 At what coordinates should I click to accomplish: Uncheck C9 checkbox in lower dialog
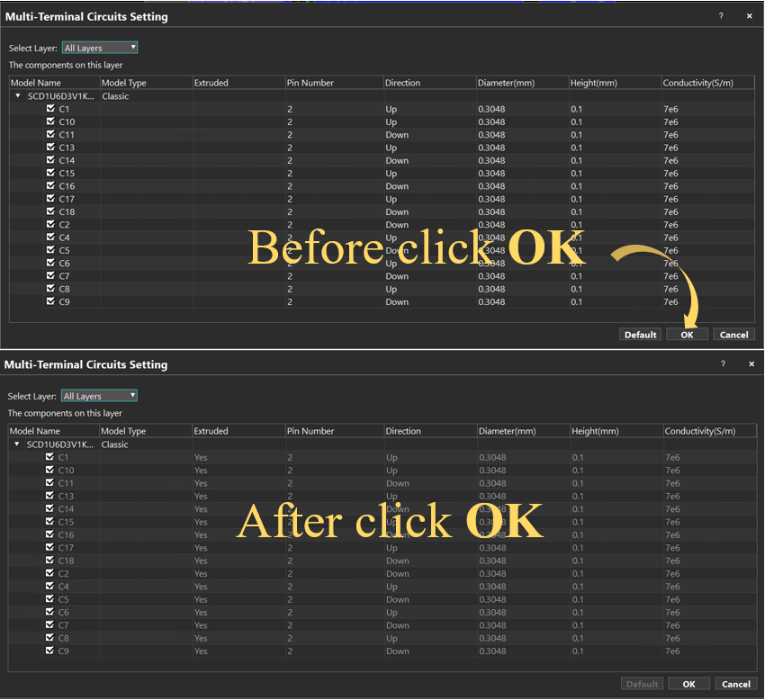click(x=49, y=650)
